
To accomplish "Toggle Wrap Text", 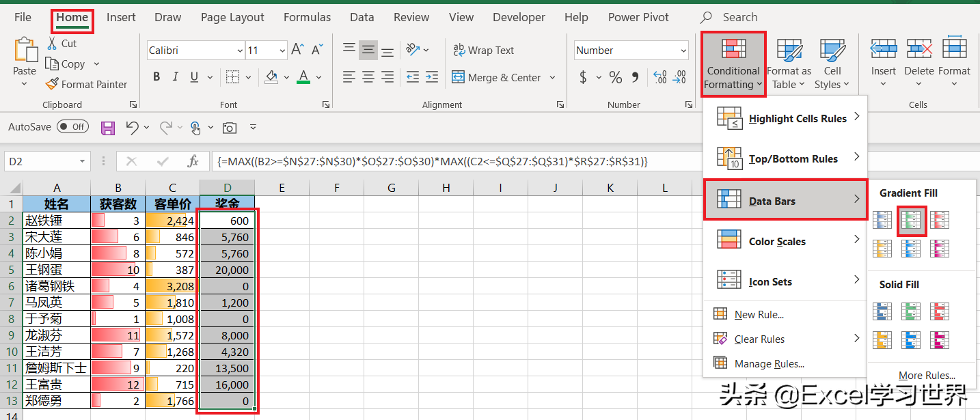I will tap(483, 50).
